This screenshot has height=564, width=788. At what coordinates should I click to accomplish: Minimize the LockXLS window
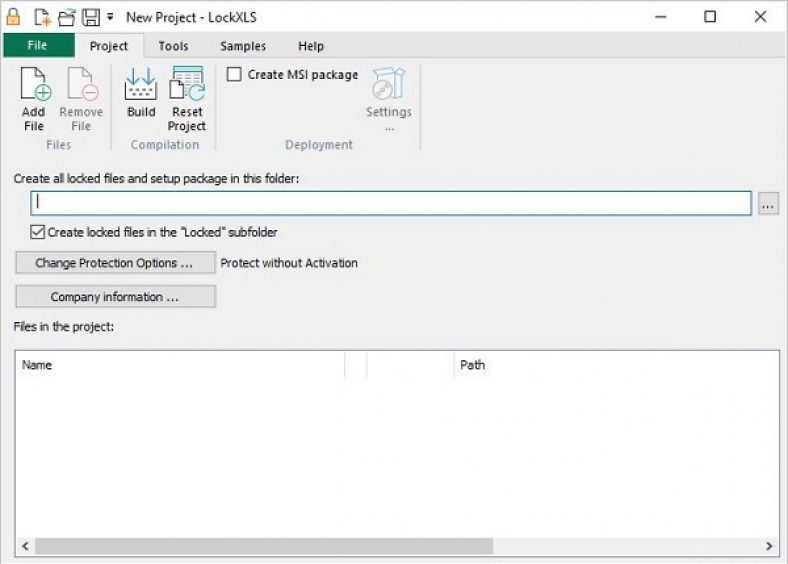[660, 17]
